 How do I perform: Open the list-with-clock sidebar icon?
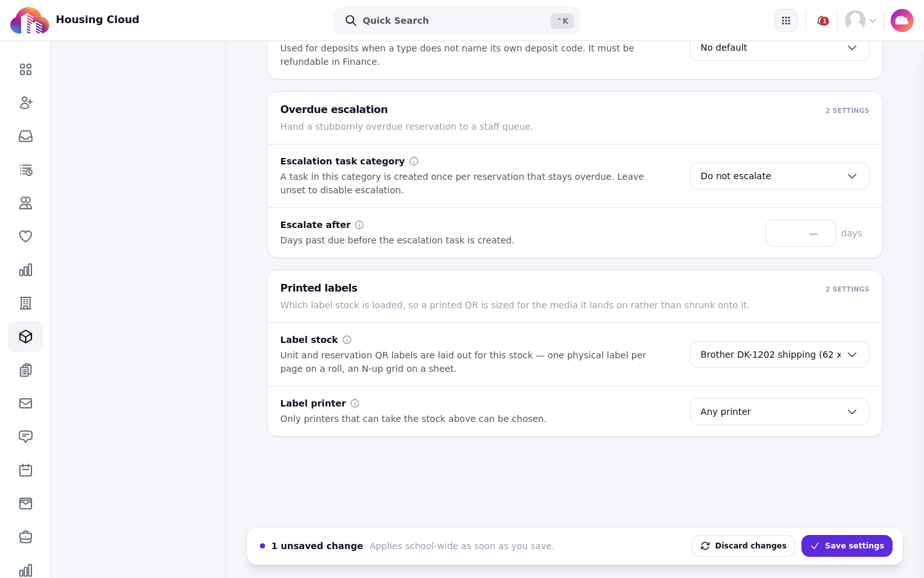tap(26, 170)
